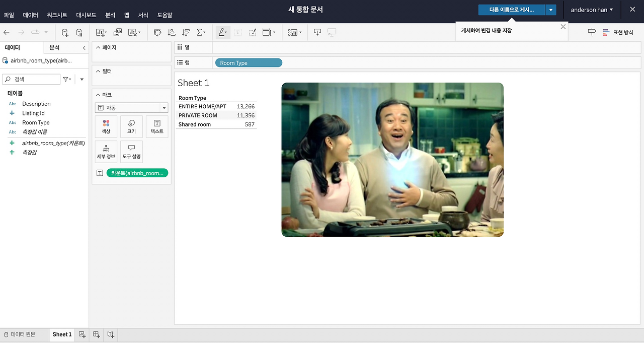Click the 세부 정보 mark button
Viewport: 644px width, 343px height.
click(106, 152)
